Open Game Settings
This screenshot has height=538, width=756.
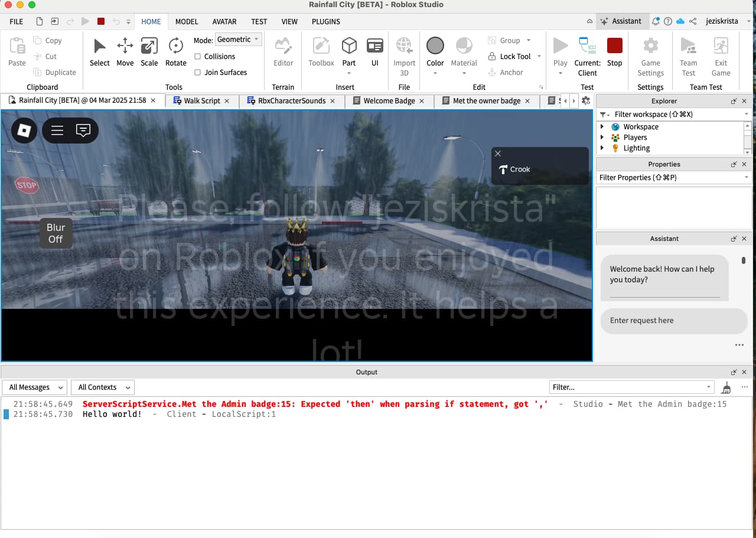[x=650, y=53]
